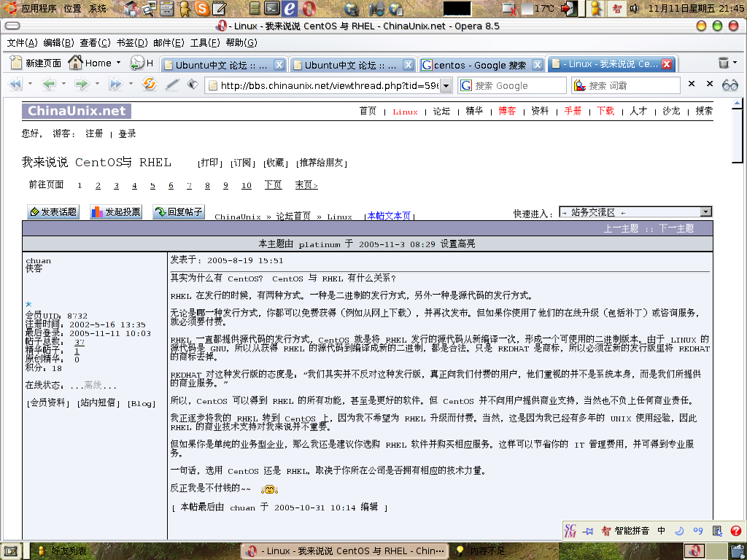Click the 本帖文本页 link
The height and width of the screenshot is (560, 747).
coord(390,216)
